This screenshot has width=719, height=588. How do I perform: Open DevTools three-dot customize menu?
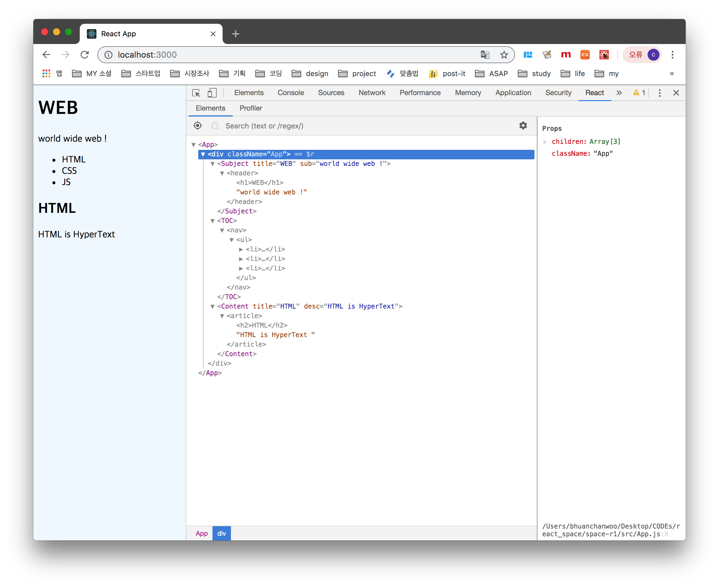tap(659, 93)
